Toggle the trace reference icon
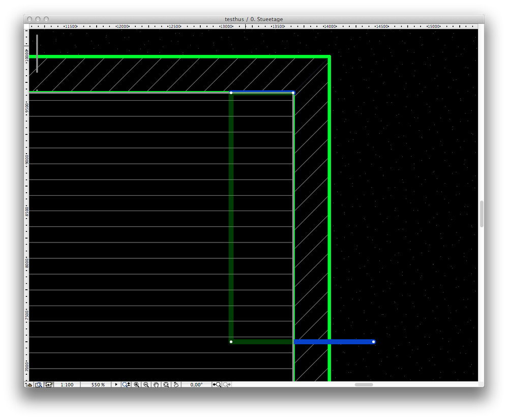508x420 pixels. point(49,385)
